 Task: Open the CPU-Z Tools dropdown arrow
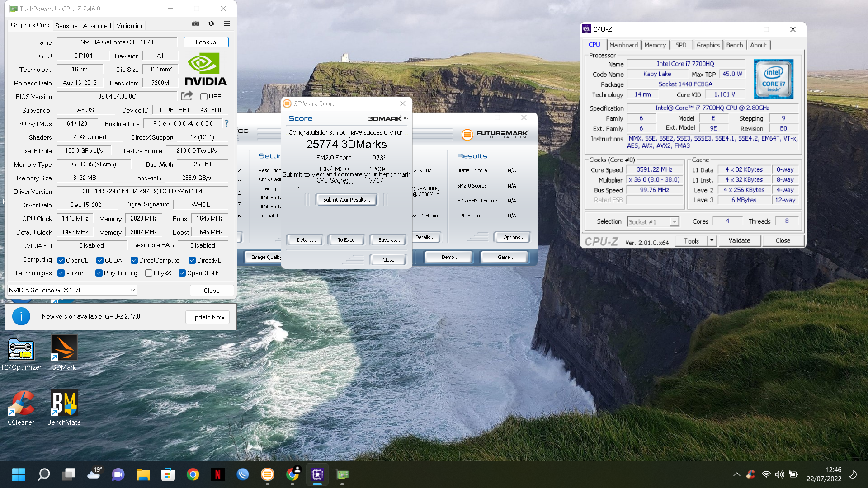pyautogui.click(x=712, y=240)
